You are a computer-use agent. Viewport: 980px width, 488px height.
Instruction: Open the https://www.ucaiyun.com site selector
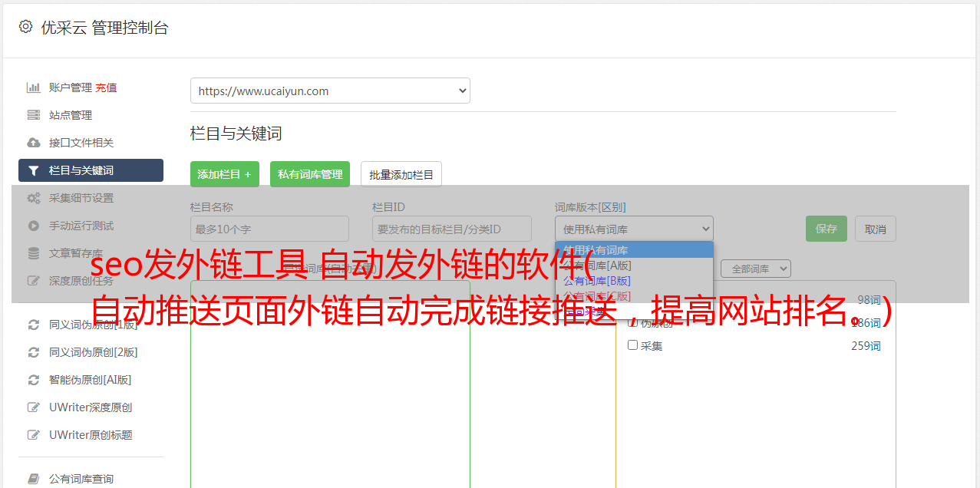click(330, 91)
